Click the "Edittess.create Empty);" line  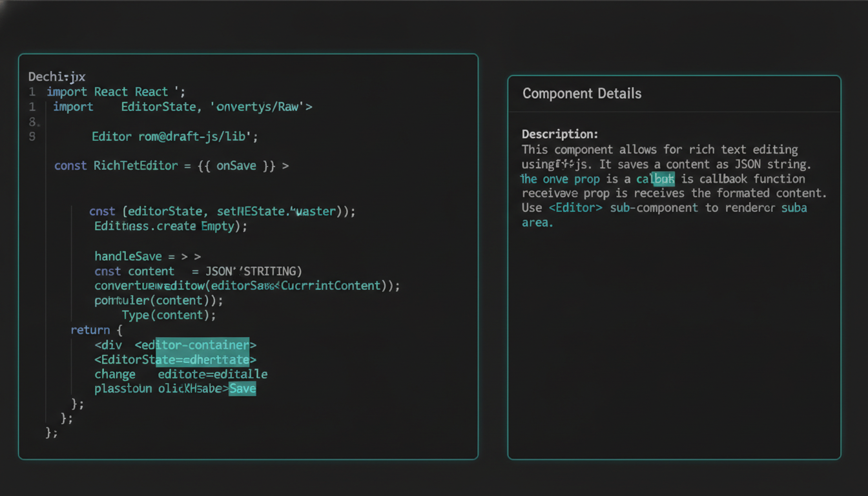(170, 227)
